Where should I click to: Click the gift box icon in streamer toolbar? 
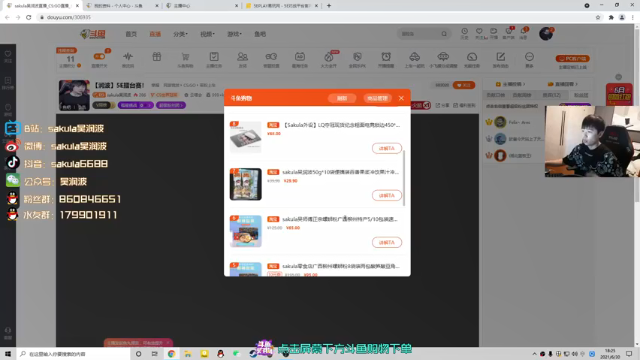pyautogui.click(x=157, y=57)
